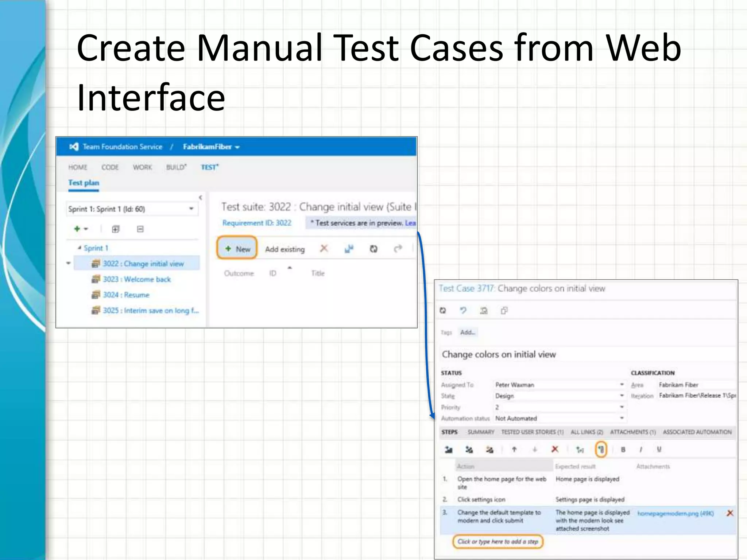Open the State dropdown showing Design
Image resolution: width=747 pixels, height=560 pixels.
pos(560,396)
